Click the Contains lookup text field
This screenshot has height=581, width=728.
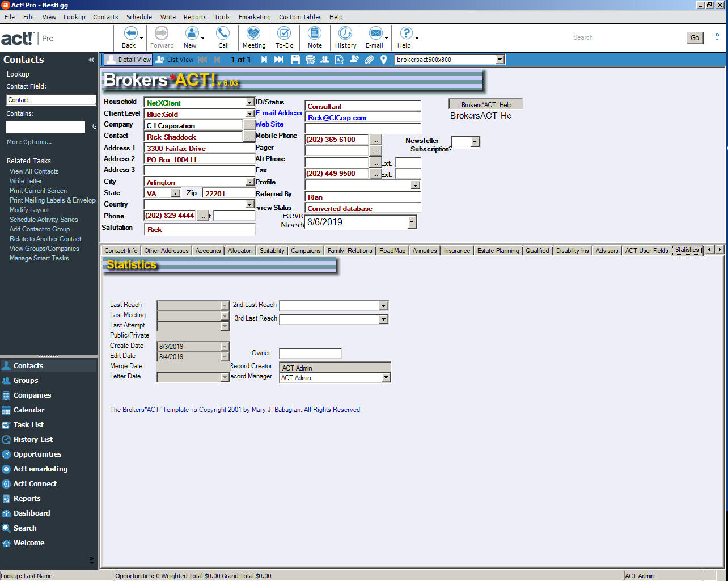pyautogui.click(x=45, y=127)
